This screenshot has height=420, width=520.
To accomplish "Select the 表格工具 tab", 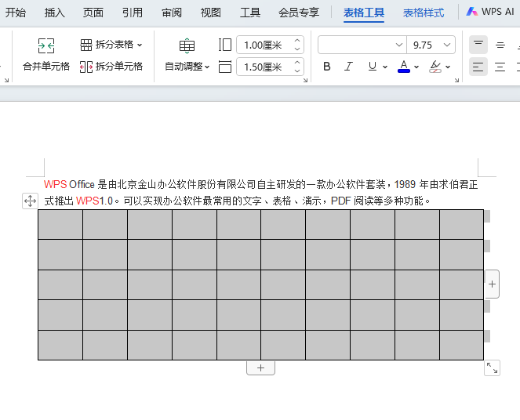I will (x=364, y=13).
